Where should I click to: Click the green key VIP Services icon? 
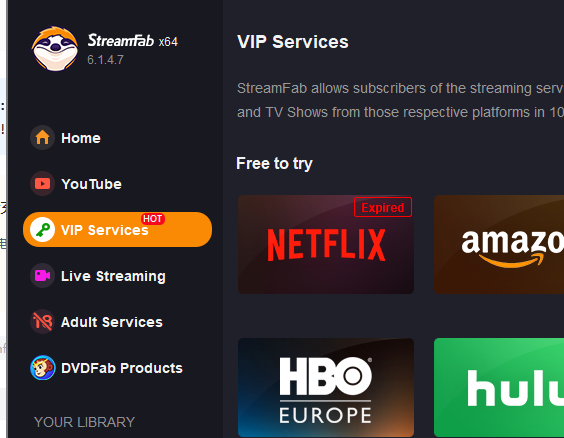coord(42,230)
